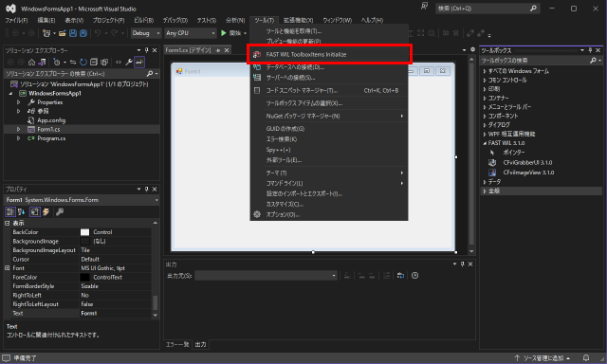Pin the Properties panel
Image resolution: width=607 pixels, height=364 pixels.
(x=147, y=190)
